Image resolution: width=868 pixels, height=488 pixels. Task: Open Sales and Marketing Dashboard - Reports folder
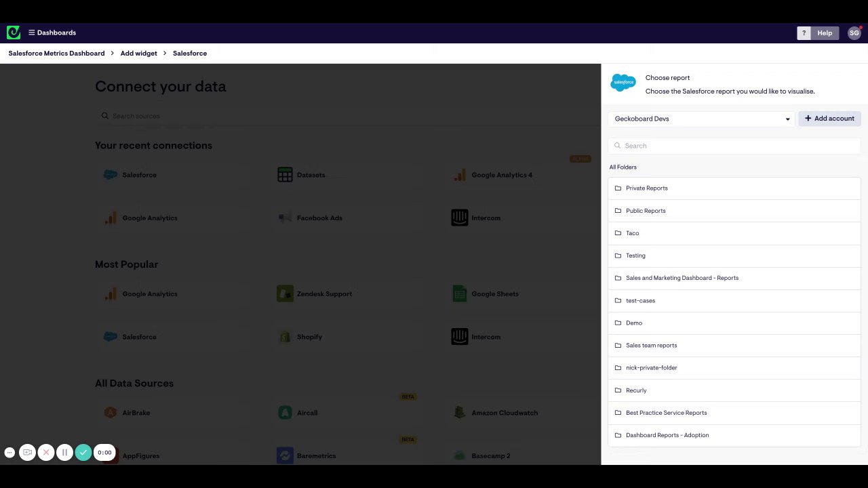(x=734, y=278)
